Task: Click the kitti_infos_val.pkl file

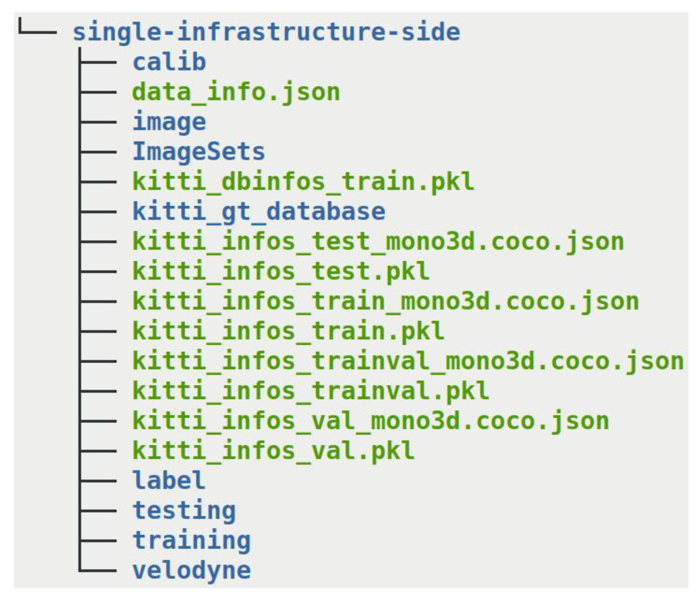Action: (x=273, y=451)
